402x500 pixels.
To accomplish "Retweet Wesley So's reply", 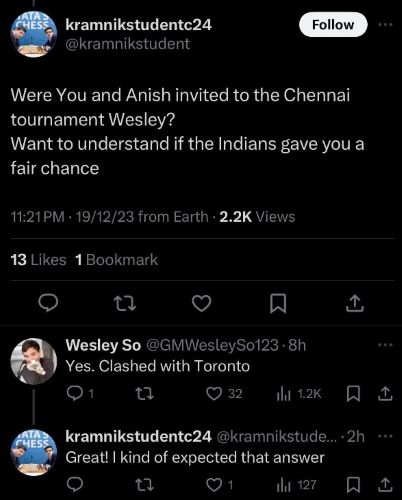I will [x=145, y=394].
